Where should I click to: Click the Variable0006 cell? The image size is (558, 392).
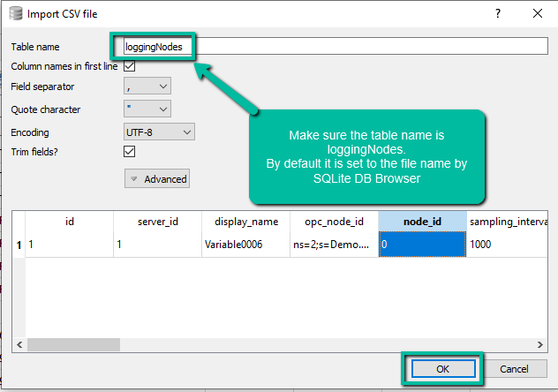tap(245, 245)
